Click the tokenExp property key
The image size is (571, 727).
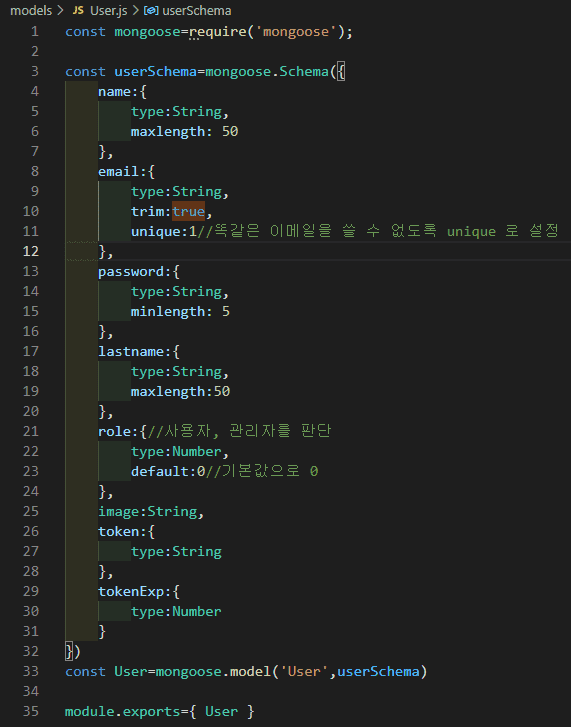(x=131, y=592)
